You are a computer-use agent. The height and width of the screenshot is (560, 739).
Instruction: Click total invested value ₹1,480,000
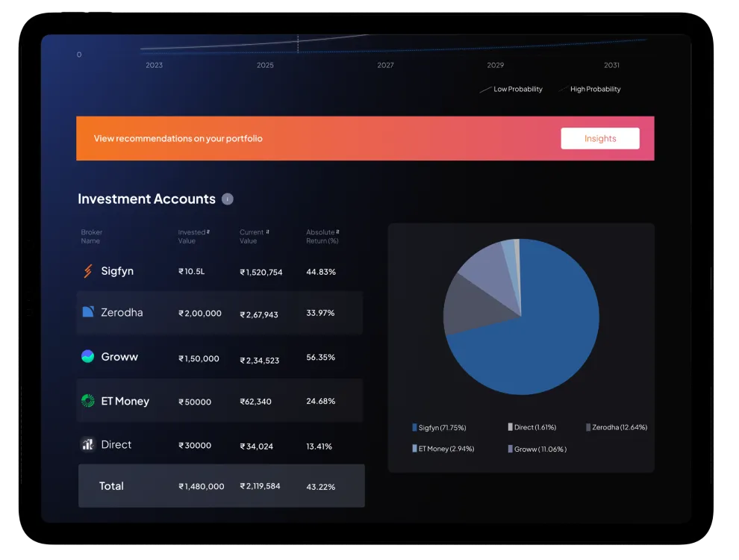(x=202, y=487)
